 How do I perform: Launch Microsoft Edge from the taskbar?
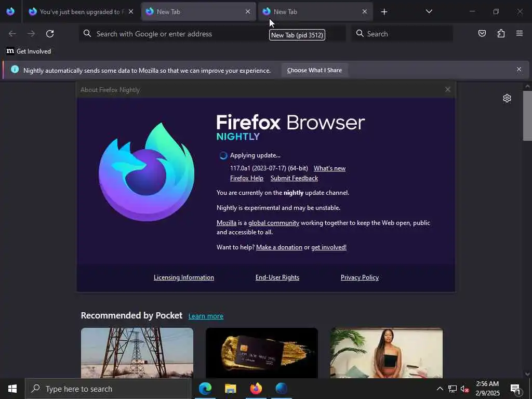pyautogui.click(x=205, y=389)
